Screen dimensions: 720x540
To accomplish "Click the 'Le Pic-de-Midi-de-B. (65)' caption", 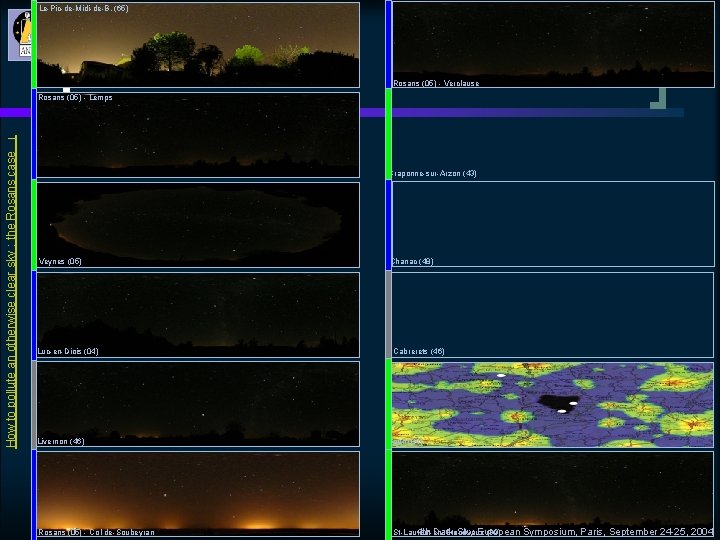I will coord(84,8).
